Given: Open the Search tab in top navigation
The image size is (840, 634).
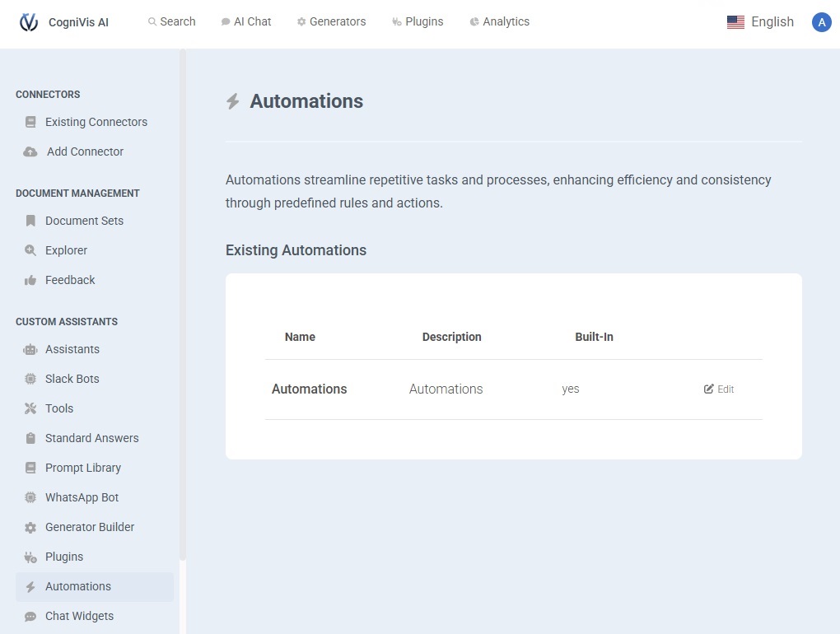Looking at the screenshot, I should coord(172,21).
